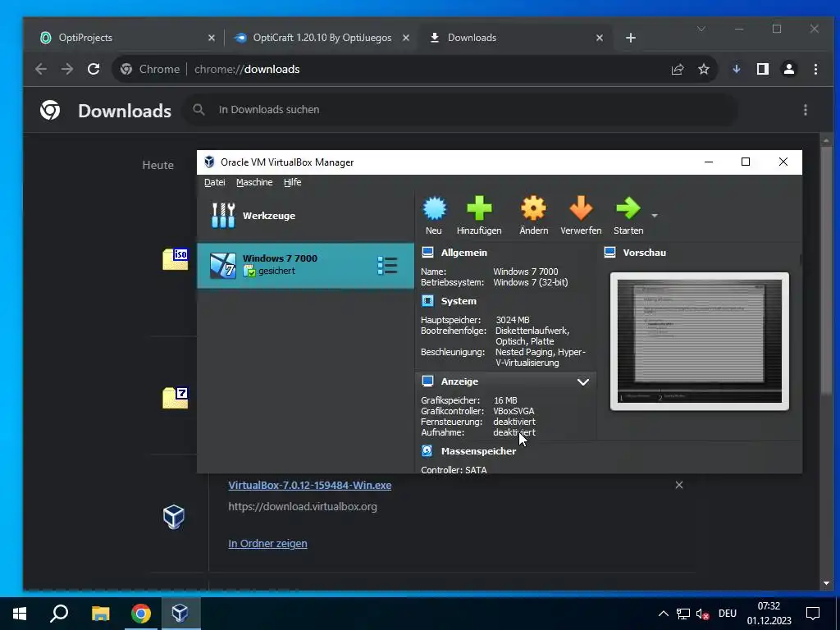Click Chrome icon in taskbar
The height and width of the screenshot is (630, 840).
click(x=141, y=614)
